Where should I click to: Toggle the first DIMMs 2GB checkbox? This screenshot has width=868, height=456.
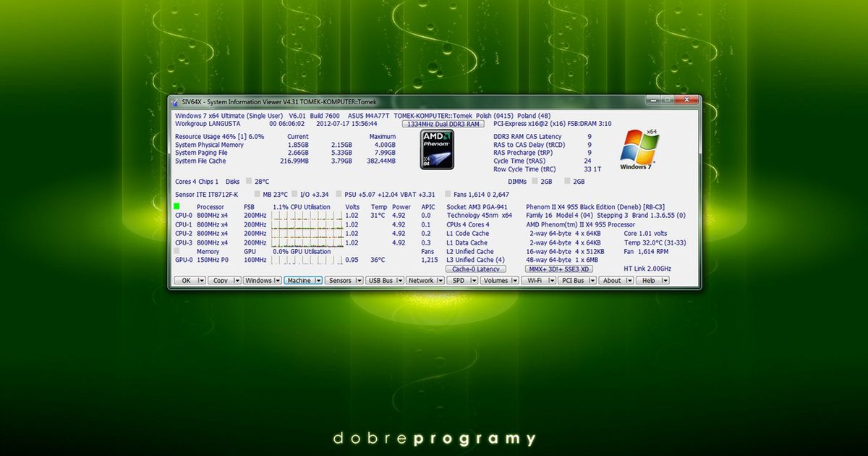[x=533, y=181]
